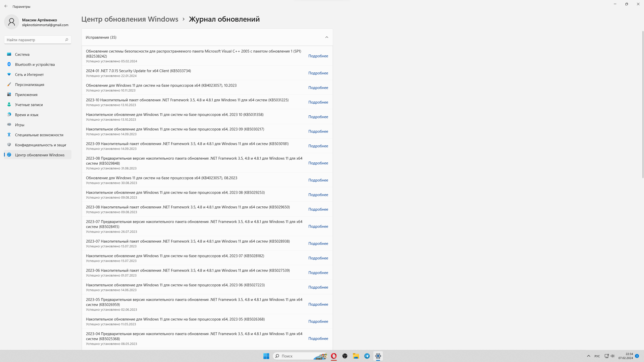644x362 pixels.
Task: Show hidden system tray icons
Action: (x=588, y=356)
